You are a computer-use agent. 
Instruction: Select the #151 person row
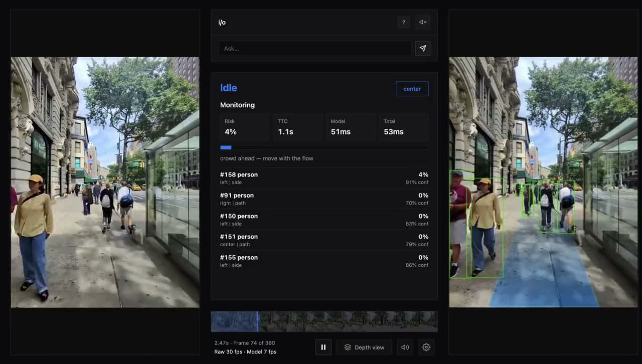click(324, 240)
